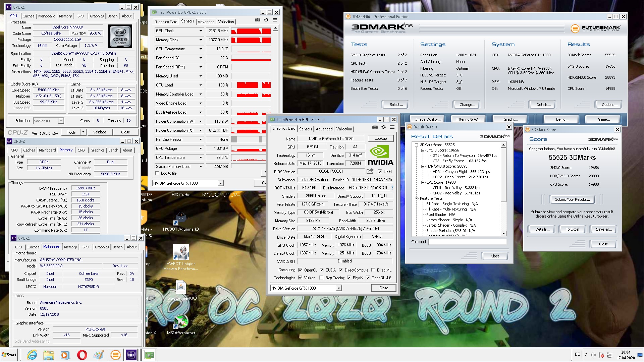The image size is (644, 362).
Task: Open hamburger menu in GPU-Z Graphics Card window
Action: [x=392, y=127]
